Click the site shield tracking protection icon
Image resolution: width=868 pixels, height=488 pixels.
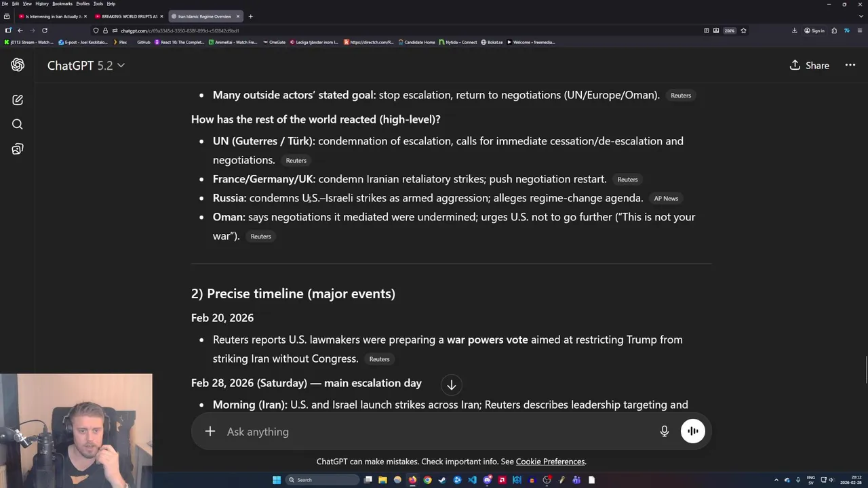(x=96, y=30)
